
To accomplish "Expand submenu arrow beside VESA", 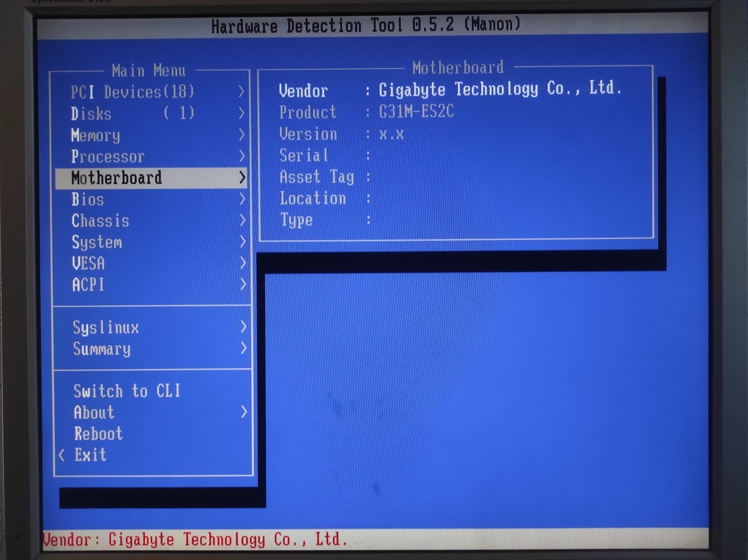I will pos(243,263).
